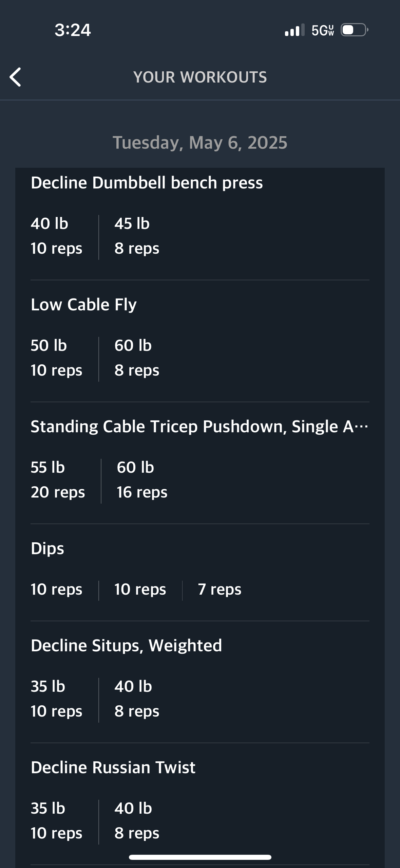Tap the YOUR WORKOUTS page title

tap(200, 77)
